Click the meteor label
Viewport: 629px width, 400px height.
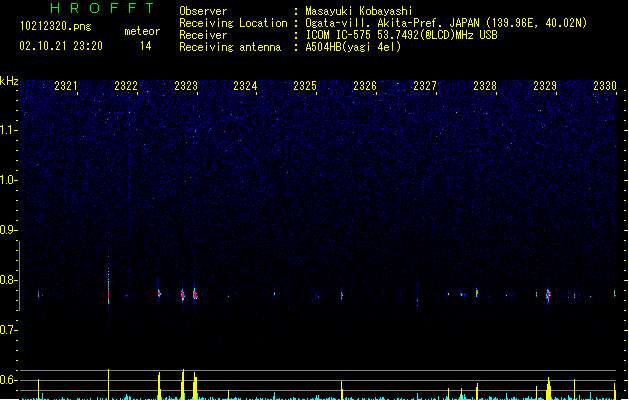pyautogui.click(x=142, y=31)
